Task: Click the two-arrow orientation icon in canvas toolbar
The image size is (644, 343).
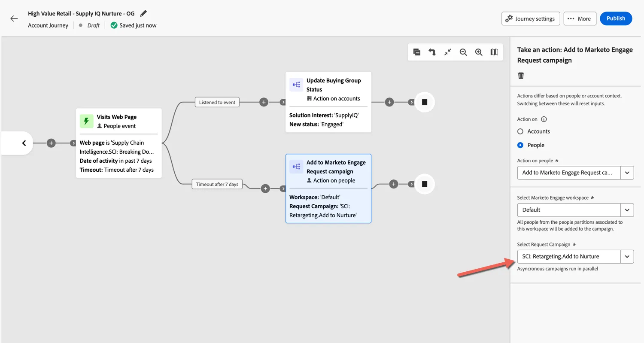Action: coord(432,52)
